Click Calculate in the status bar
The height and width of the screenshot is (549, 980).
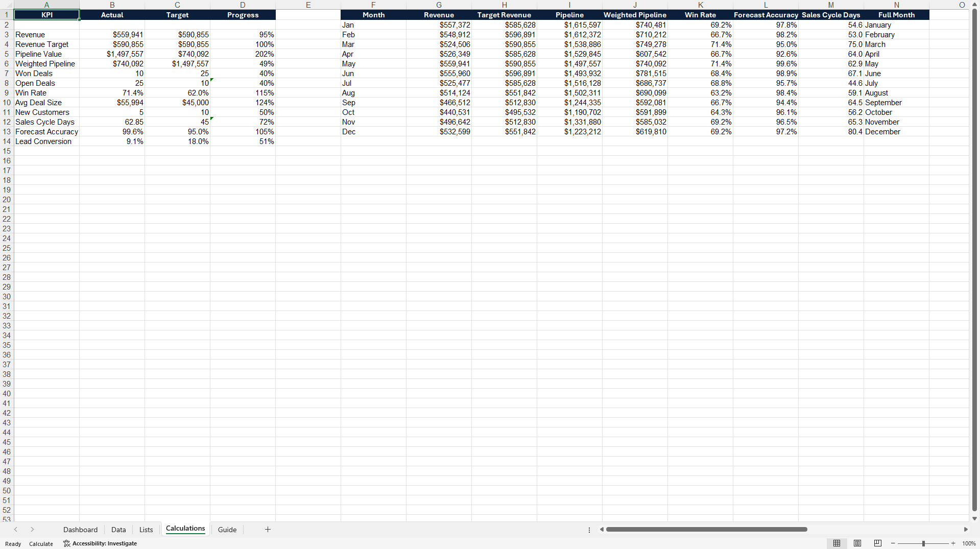pyautogui.click(x=41, y=544)
